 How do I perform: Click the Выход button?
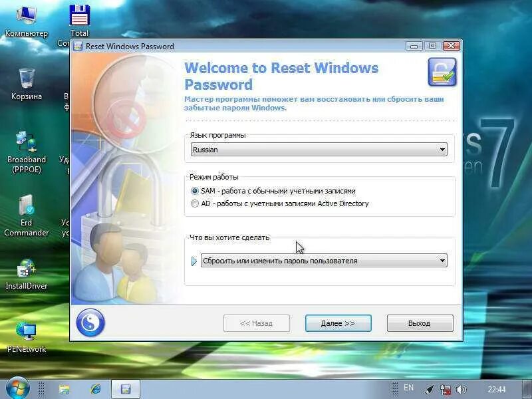pos(420,323)
